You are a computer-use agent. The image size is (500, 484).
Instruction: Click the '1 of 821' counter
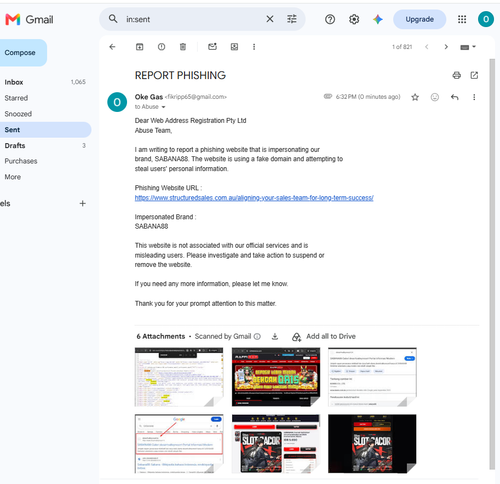point(402,47)
